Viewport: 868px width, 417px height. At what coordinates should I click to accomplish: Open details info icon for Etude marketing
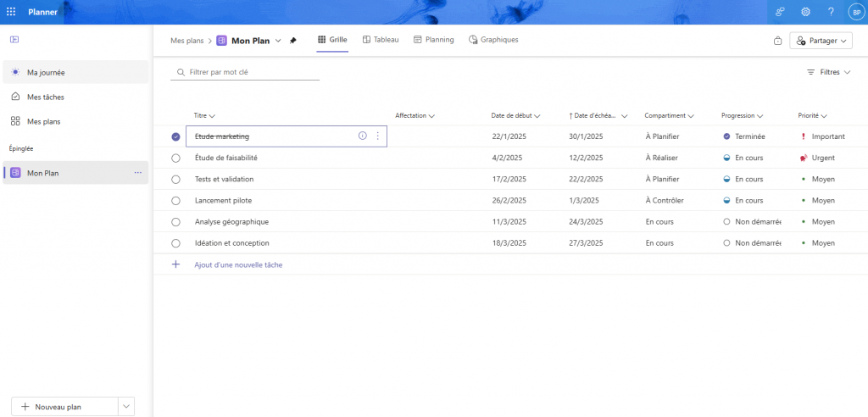click(x=363, y=136)
